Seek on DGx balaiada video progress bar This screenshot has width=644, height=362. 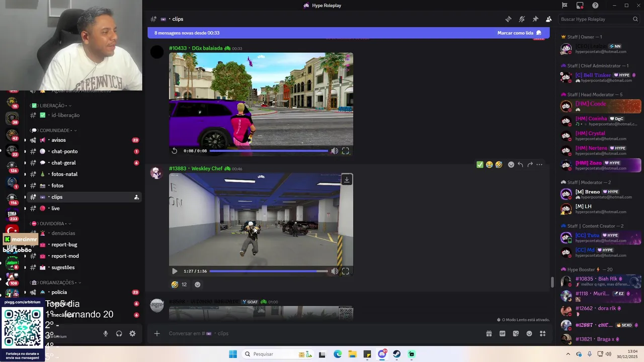(269, 151)
